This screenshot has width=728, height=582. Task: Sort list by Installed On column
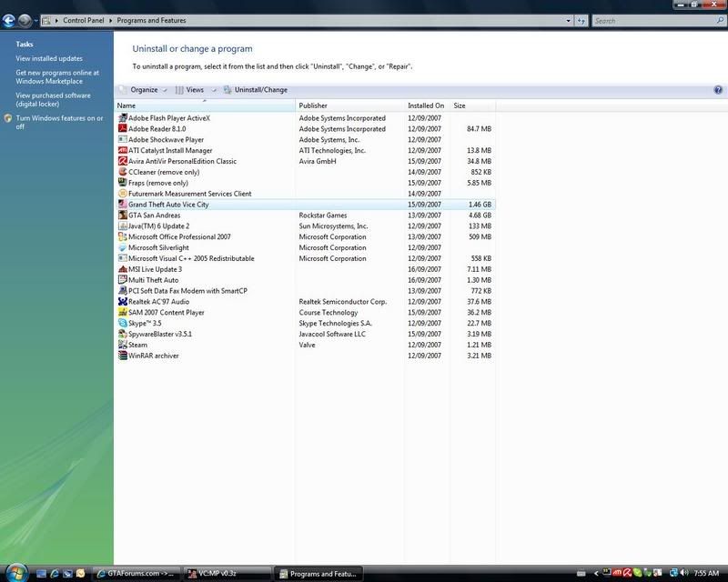click(426, 105)
